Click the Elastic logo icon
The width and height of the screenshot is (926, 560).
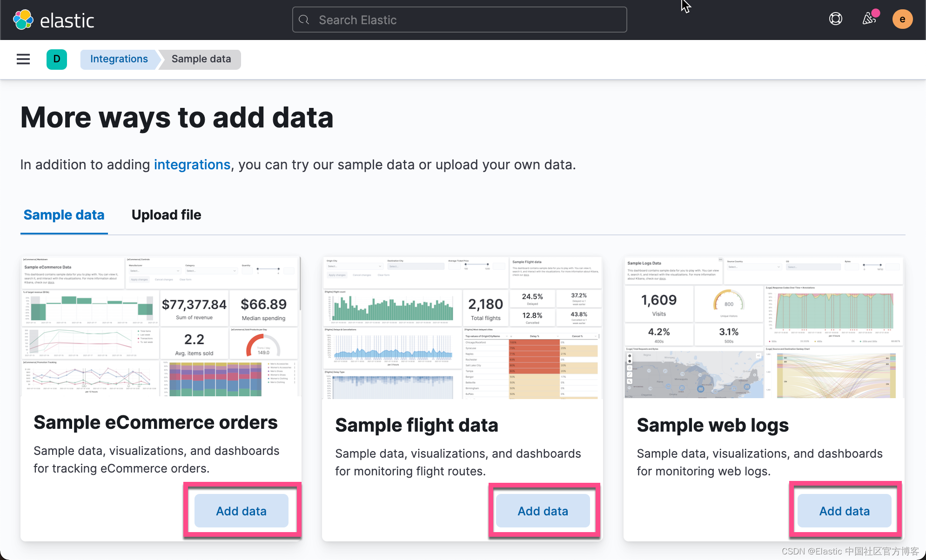pos(23,20)
